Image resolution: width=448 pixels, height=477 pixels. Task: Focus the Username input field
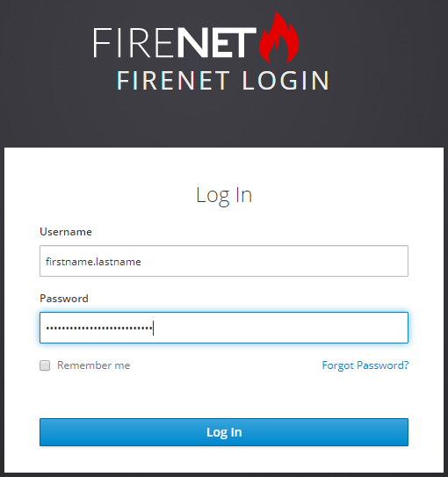(x=224, y=261)
